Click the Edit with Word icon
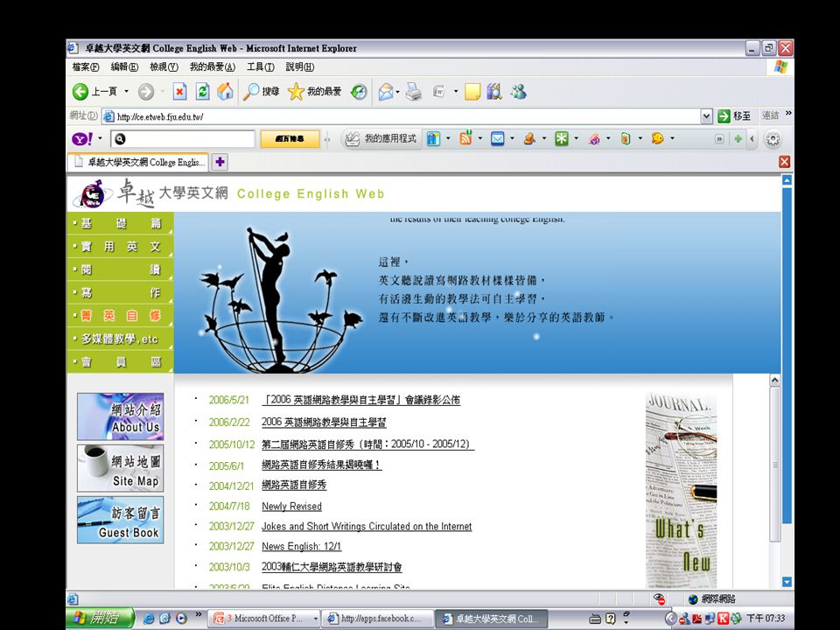The image size is (840, 630). point(438,92)
